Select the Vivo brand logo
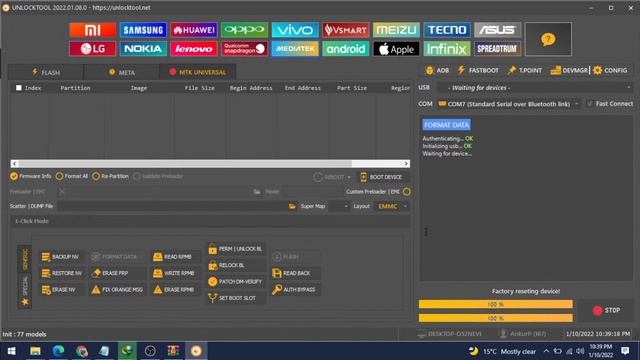Screen dimensions: 640x360 [295, 30]
